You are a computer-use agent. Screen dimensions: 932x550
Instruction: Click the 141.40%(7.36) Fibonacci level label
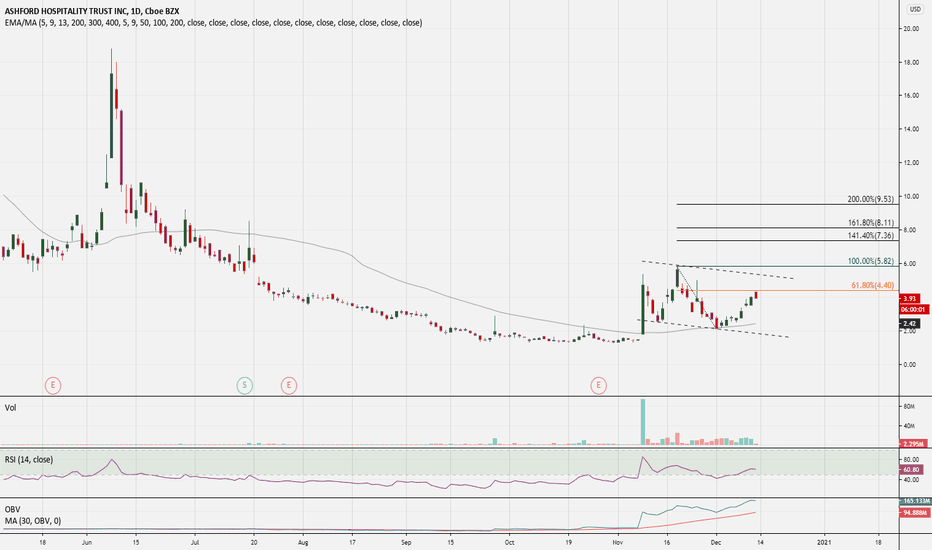(870, 235)
